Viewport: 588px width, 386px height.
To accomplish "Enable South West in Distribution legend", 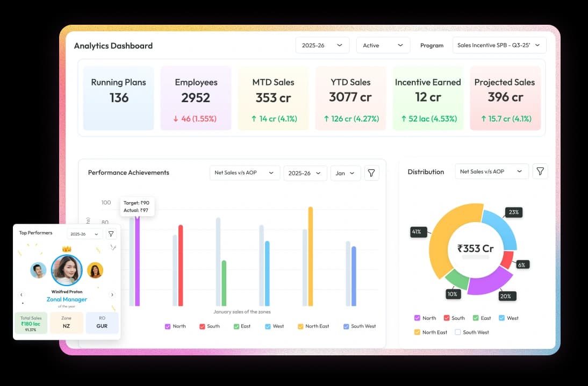I will tap(458, 332).
